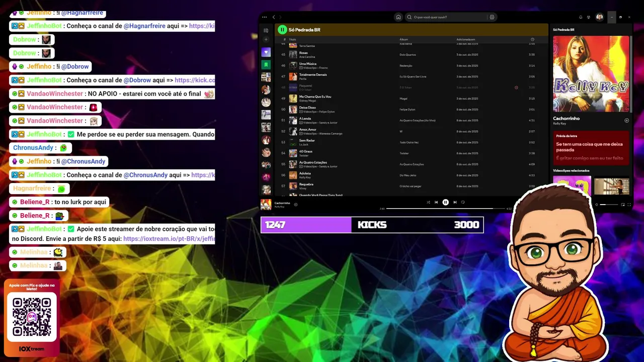Image resolution: width=644 pixels, height=362 pixels.
Task: Pause playlist using green button beside Só Pedrada BR
Action: 282,30
